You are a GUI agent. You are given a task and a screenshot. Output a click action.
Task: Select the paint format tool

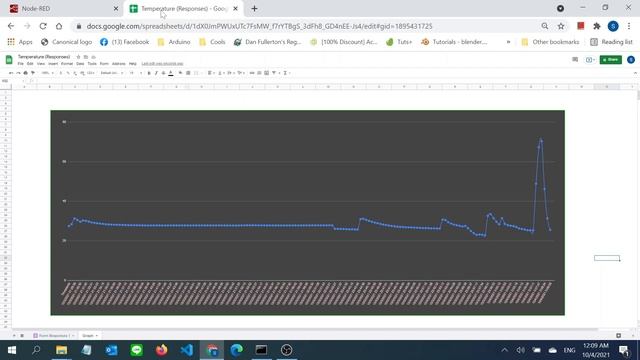pyautogui.click(x=33, y=73)
